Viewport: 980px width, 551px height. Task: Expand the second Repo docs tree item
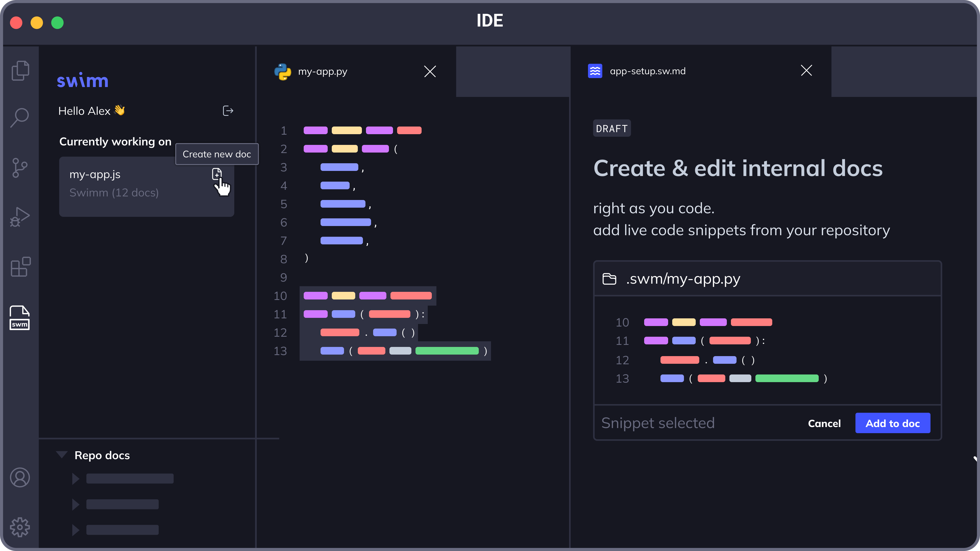point(76,504)
